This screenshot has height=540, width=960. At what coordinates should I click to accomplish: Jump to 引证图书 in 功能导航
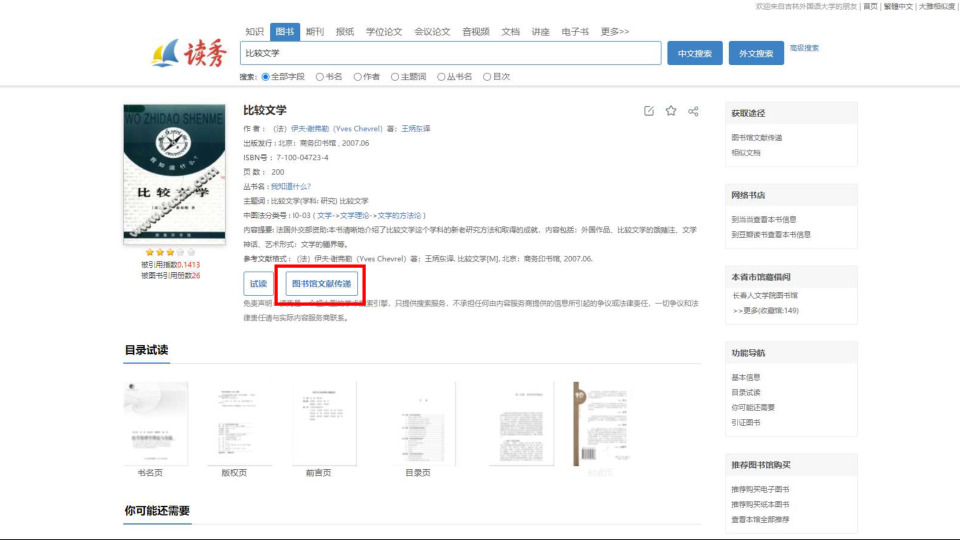tap(746, 422)
